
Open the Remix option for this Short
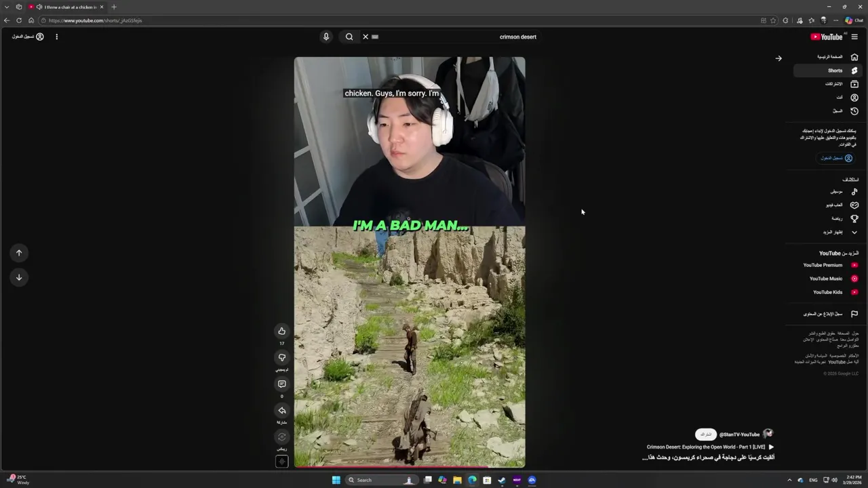tap(281, 436)
